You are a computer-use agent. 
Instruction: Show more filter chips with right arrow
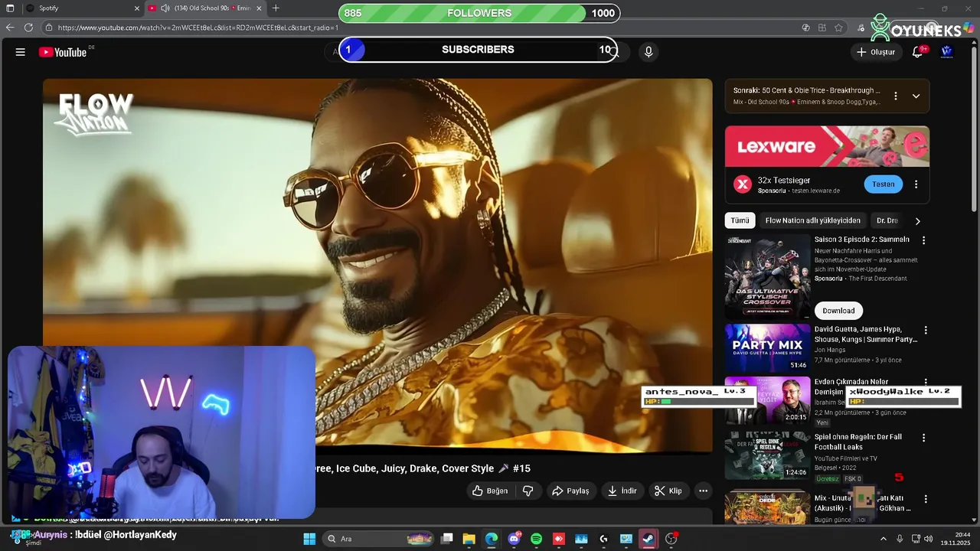coord(917,221)
